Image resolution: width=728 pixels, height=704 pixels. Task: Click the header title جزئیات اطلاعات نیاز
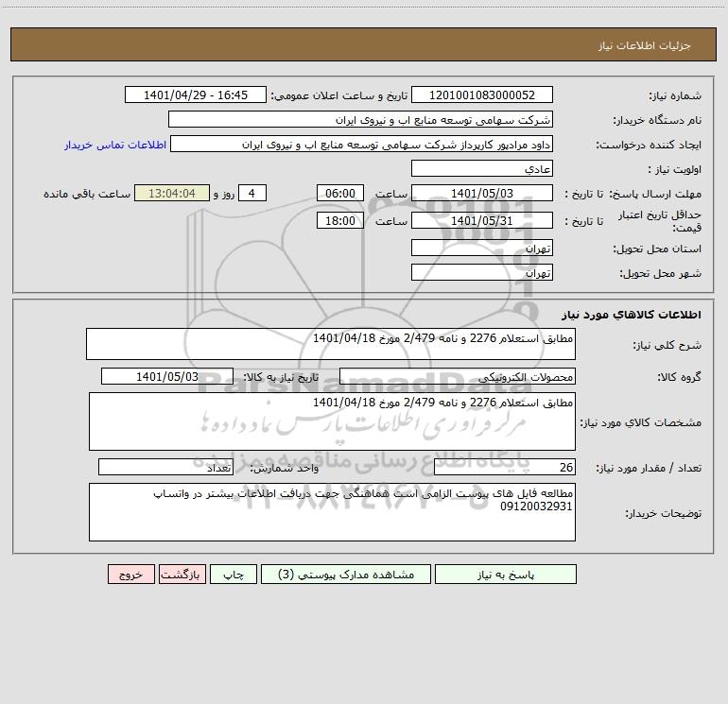(645, 45)
